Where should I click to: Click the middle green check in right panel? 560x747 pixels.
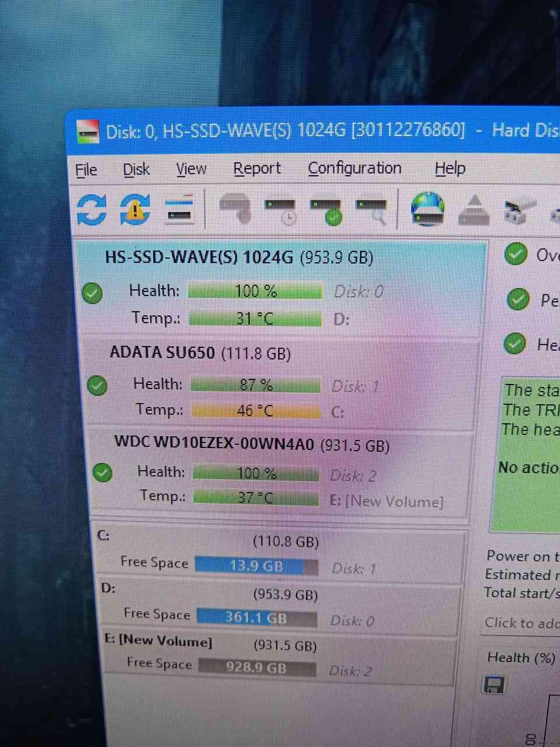pos(518,299)
